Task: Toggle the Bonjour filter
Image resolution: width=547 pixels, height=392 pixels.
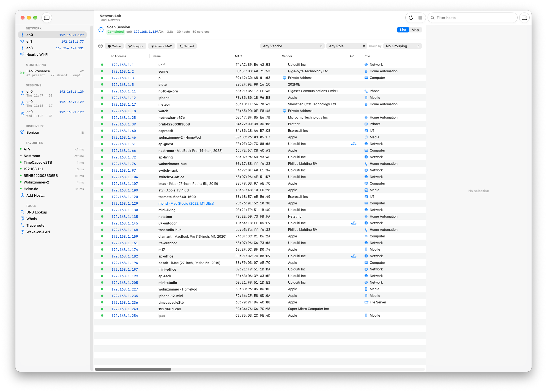Action: [136, 46]
